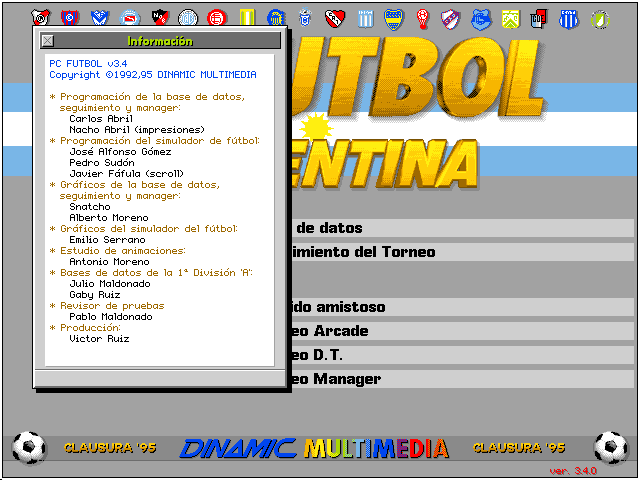Click the name 'Snatcho'

click(90, 207)
